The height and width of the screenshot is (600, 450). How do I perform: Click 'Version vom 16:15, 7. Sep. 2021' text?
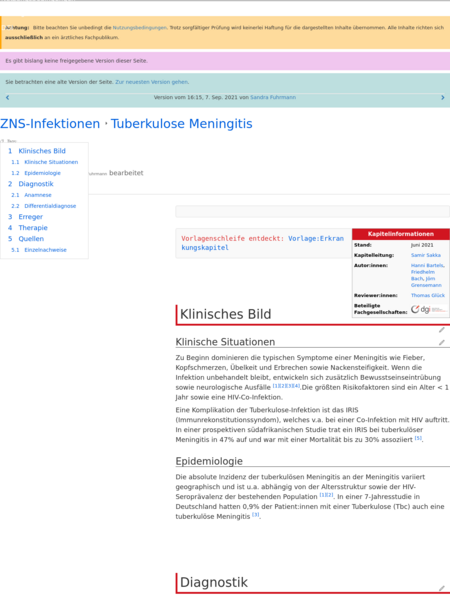(196, 97)
